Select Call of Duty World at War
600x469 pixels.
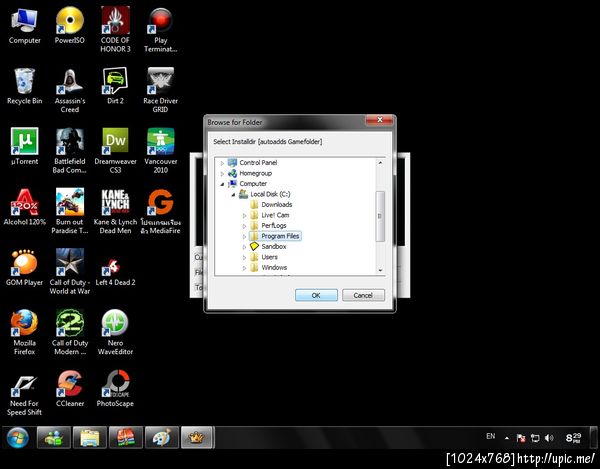(70, 272)
